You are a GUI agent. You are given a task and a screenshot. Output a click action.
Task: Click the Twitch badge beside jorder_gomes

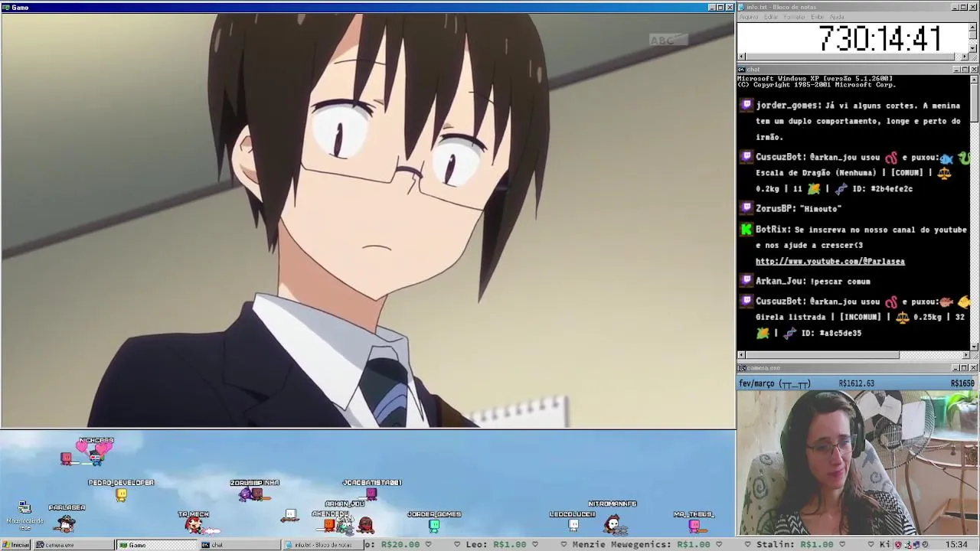click(746, 106)
